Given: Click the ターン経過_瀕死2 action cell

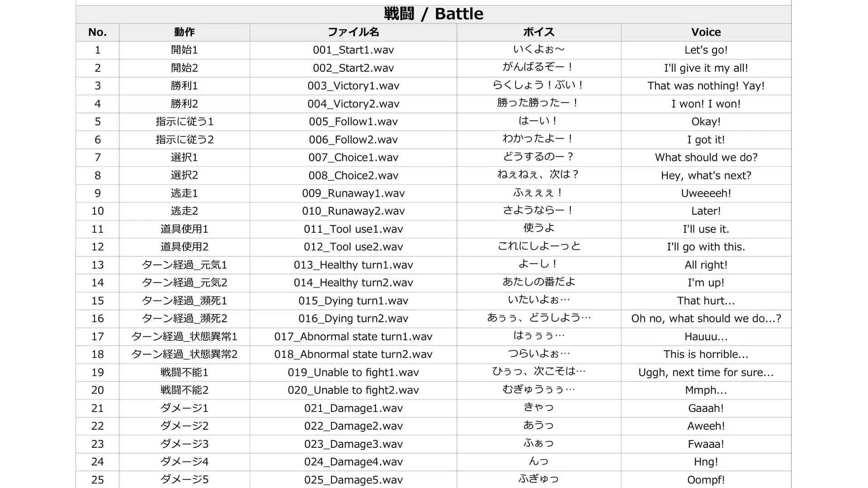Looking at the screenshot, I should tap(184, 319).
